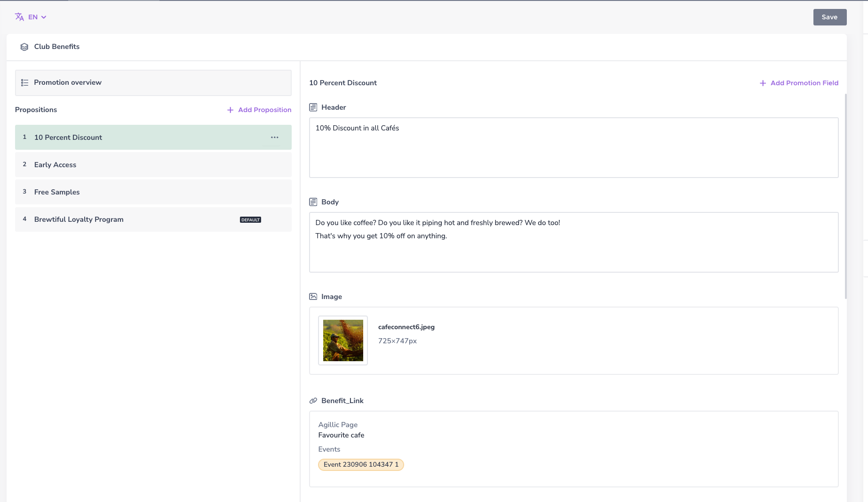This screenshot has height=502, width=868.
Task: Click the Header field text icon
Action: point(313,107)
